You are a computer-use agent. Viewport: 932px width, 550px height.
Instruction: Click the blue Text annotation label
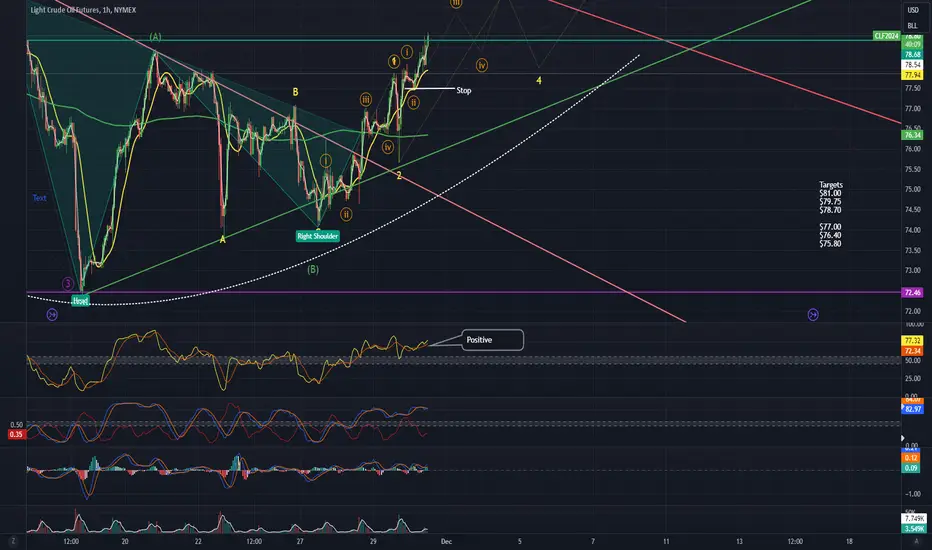click(39, 198)
